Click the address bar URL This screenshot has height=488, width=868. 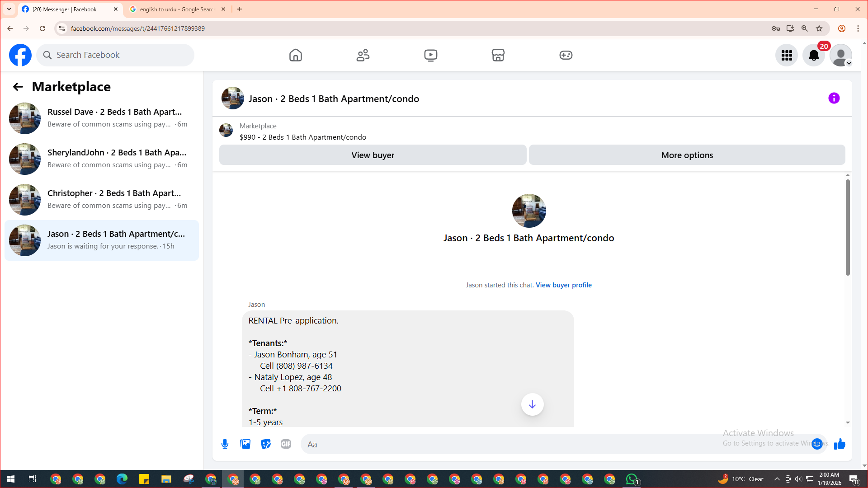click(x=138, y=28)
